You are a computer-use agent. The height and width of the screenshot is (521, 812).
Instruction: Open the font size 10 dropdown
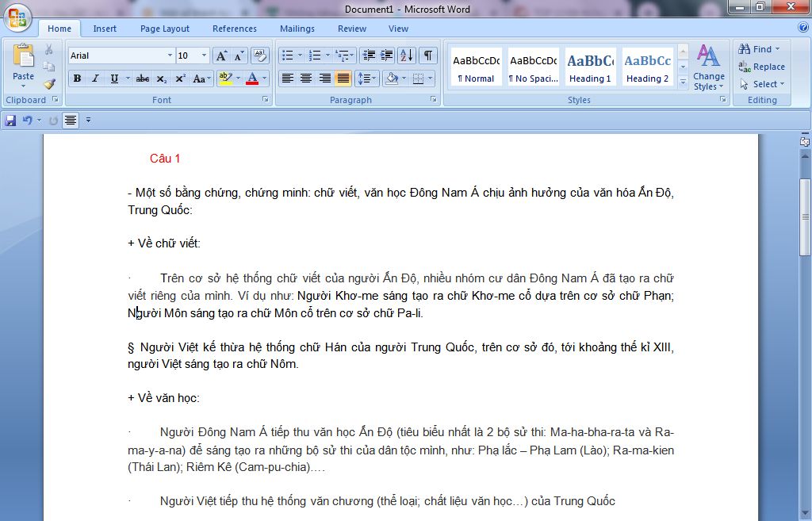[x=204, y=56]
